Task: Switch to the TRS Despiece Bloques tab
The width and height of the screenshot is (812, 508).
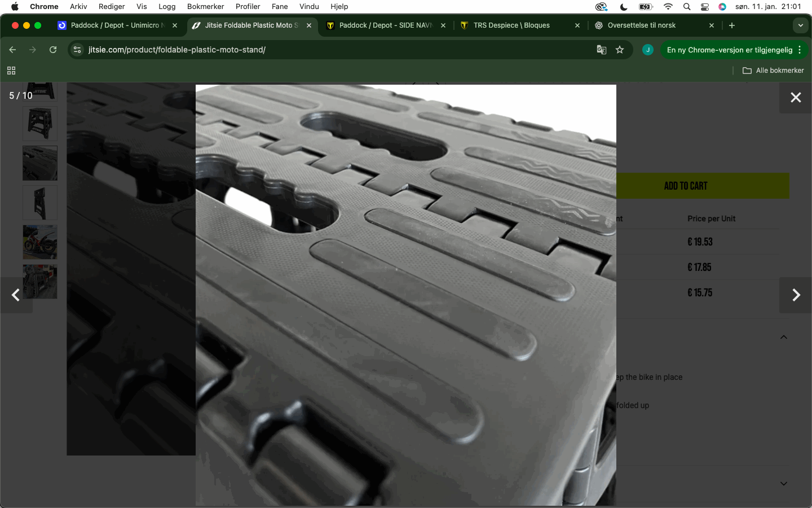Action: point(511,25)
